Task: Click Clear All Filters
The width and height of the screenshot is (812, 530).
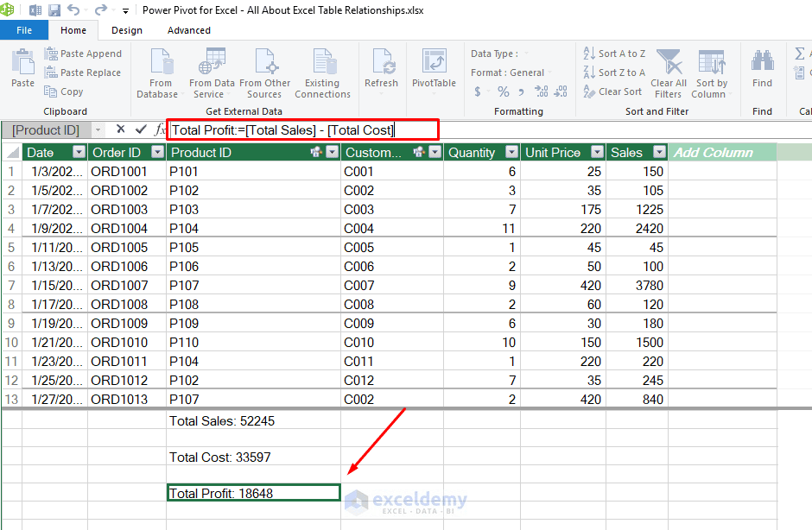Action: (x=669, y=73)
